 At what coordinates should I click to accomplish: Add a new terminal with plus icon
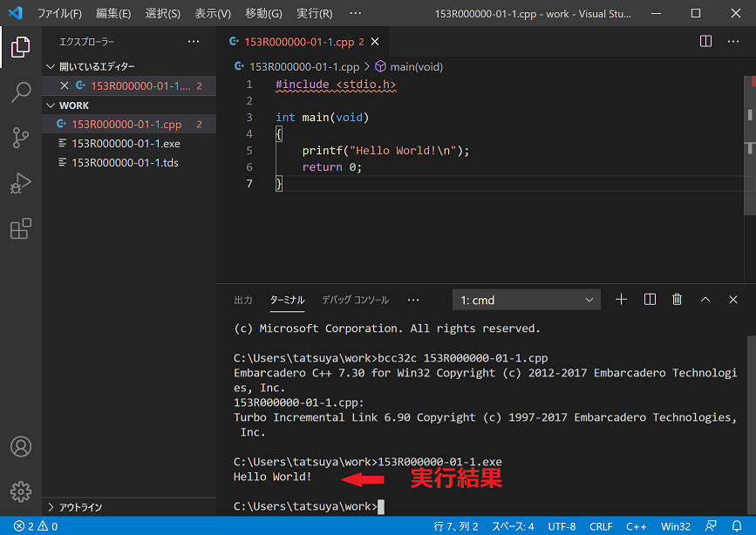pos(621,300)
